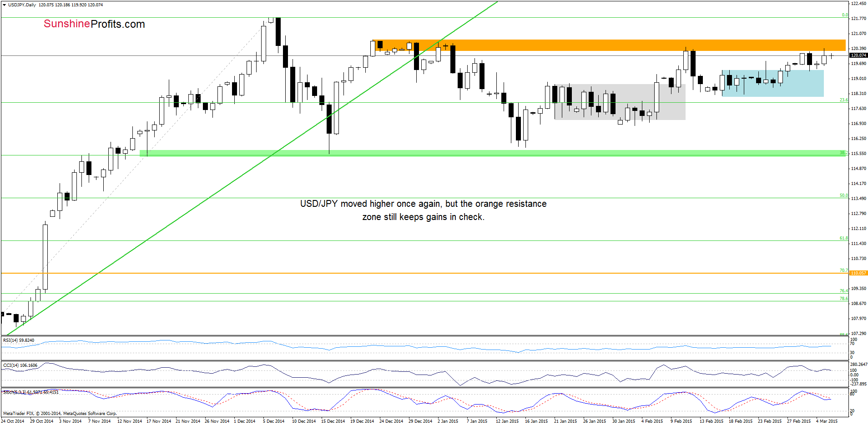Click the 7 Jan 2015 date label
Viewport: 868px width, 425px height.
(x=477, y=421)
